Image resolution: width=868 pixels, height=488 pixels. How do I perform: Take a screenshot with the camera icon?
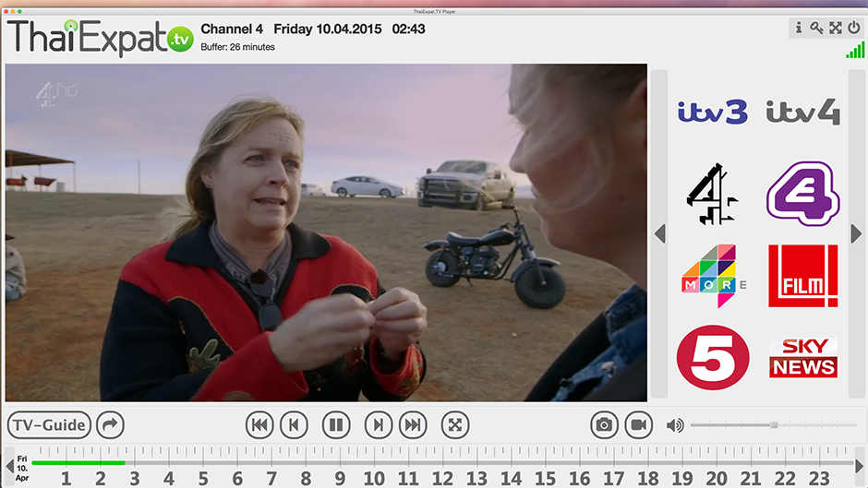604,425
